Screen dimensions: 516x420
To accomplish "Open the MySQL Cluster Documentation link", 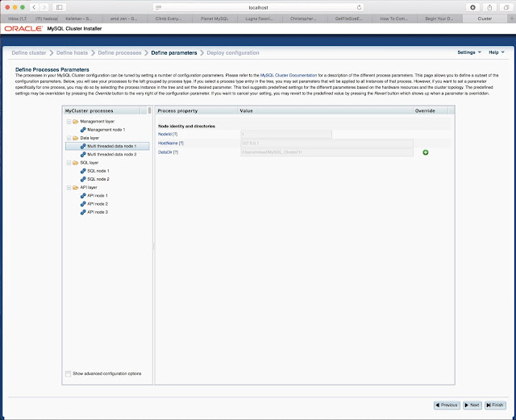I will point(289,76).
